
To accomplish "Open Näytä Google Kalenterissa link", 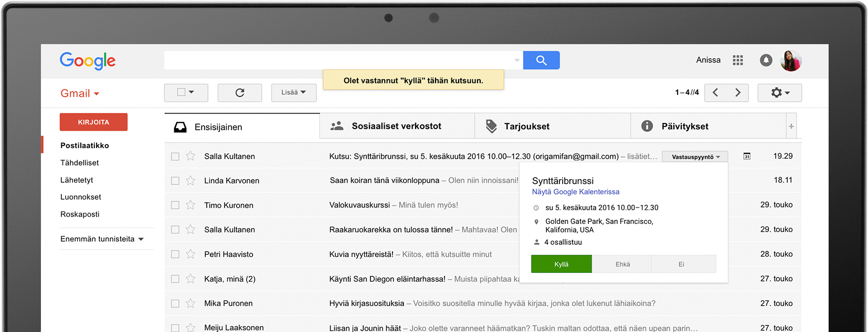I will point(575,192).
